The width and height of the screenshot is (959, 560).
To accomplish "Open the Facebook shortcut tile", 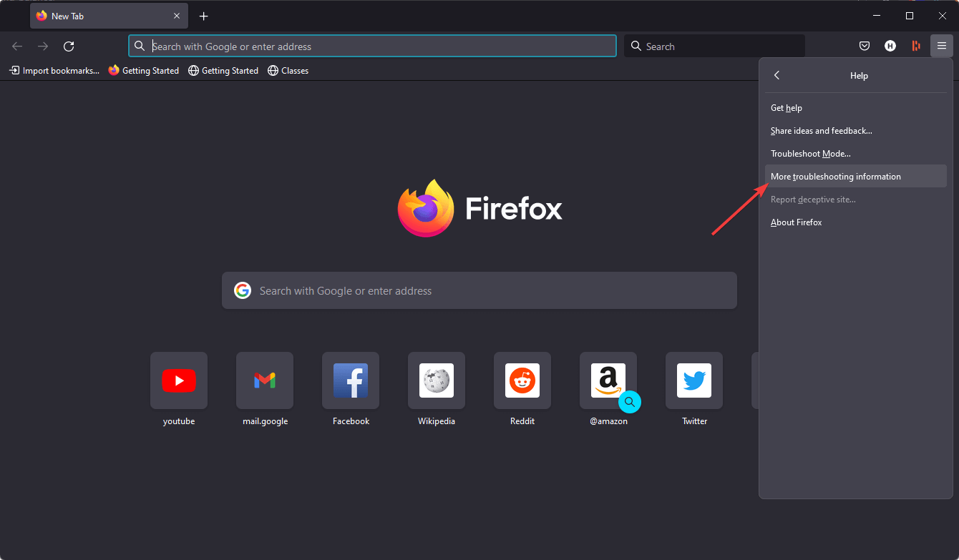I will pos(350,380).
